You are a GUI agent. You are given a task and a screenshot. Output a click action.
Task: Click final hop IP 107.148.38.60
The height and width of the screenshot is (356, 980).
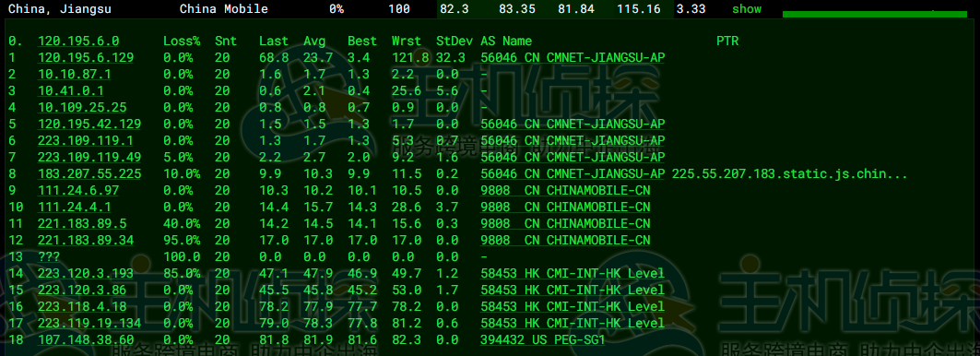86,339
